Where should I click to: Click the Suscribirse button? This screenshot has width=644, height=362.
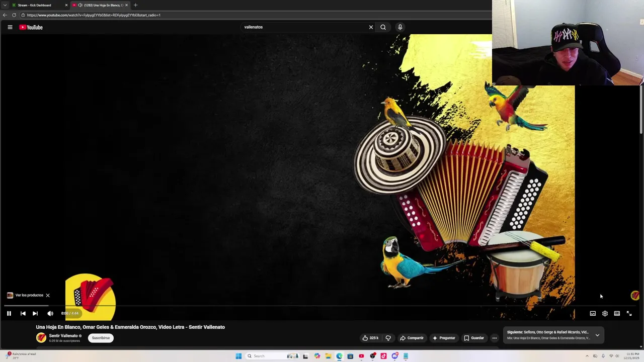click(x=101, y=338)
